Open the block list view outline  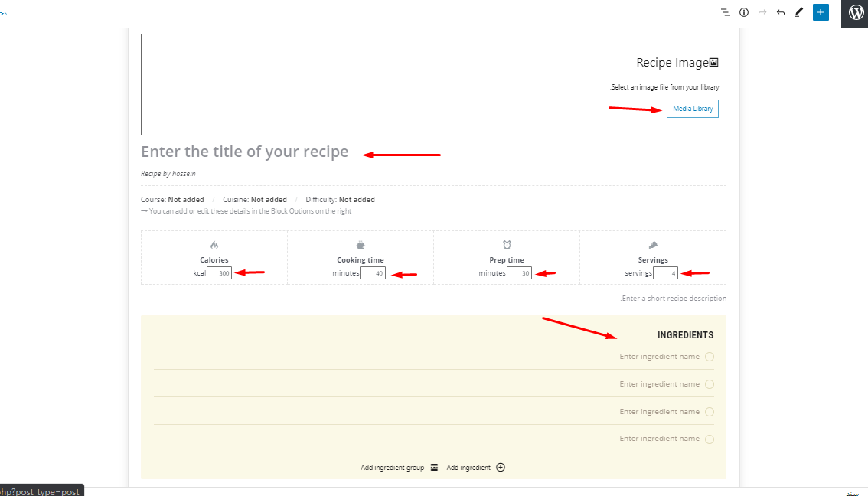pyautogui.click(x=725, y=12)
